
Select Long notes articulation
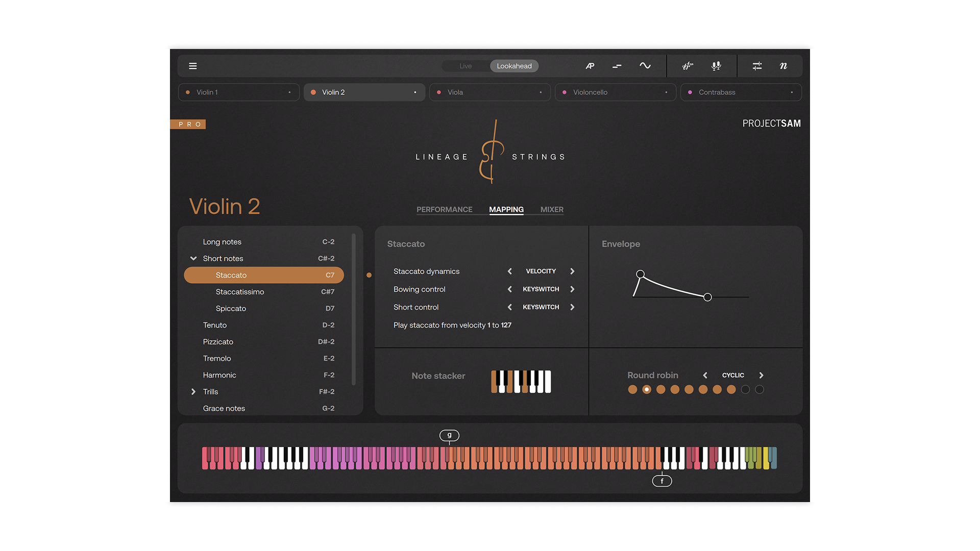click(x=264, y=242)
